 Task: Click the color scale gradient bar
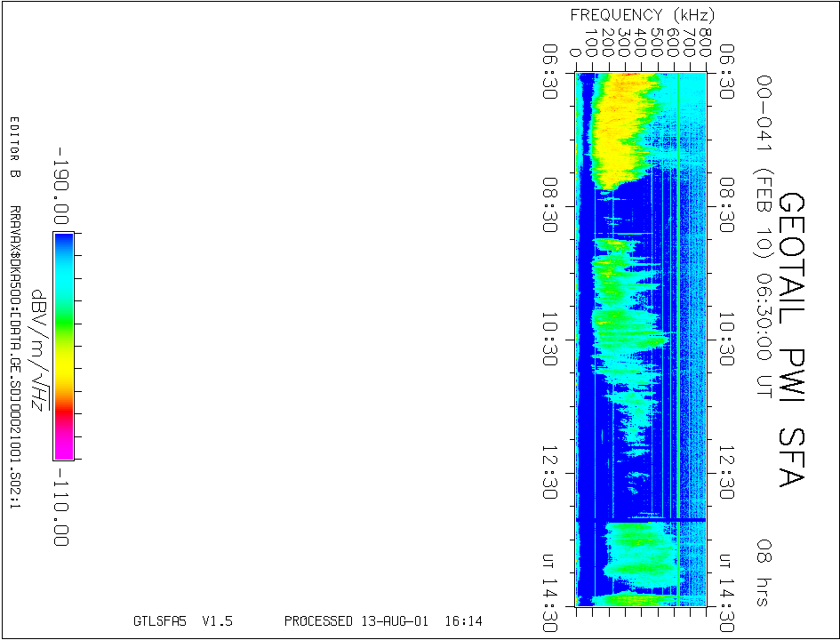[x=63, y=346]
